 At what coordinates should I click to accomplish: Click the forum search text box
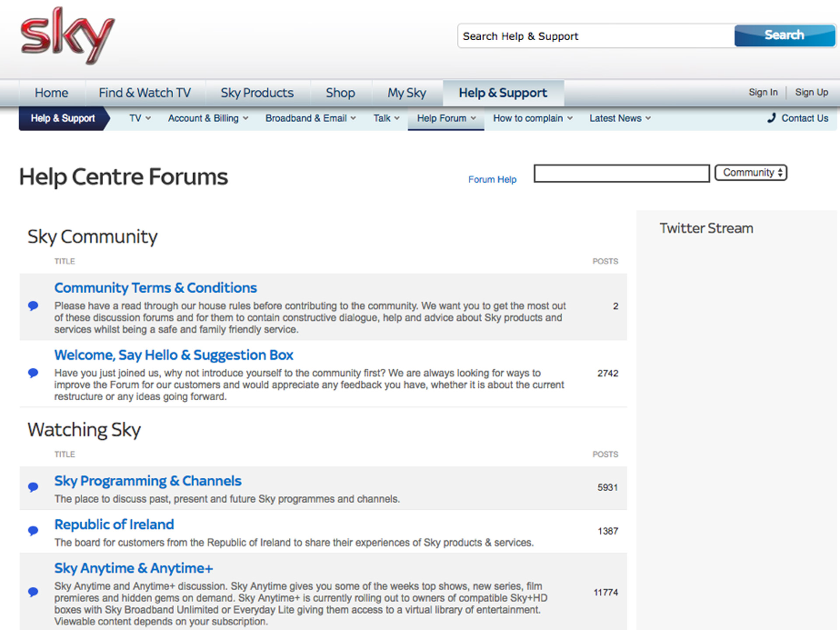(621, 173)
